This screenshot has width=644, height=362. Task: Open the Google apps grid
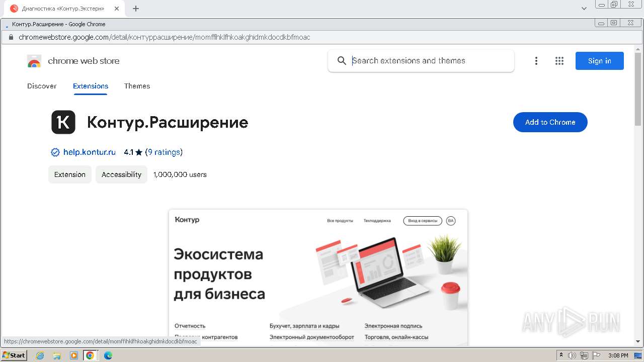click(x=559, y=61)
